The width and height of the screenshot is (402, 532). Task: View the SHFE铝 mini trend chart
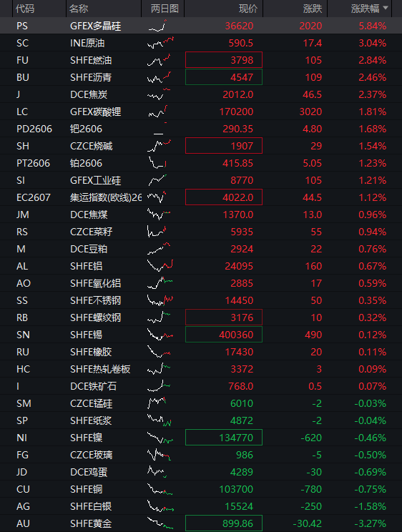(160, 266)
